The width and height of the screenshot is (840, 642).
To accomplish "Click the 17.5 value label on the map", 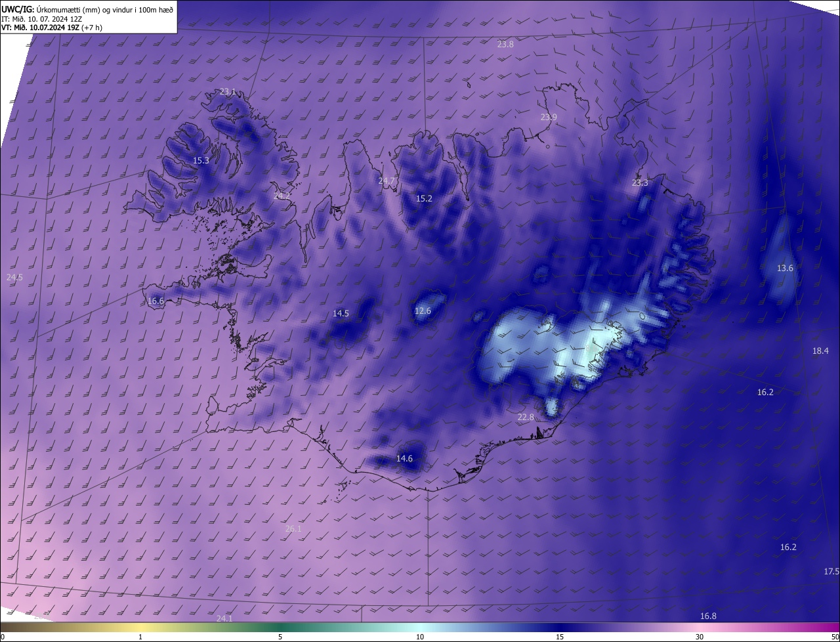I will point(831,572).
